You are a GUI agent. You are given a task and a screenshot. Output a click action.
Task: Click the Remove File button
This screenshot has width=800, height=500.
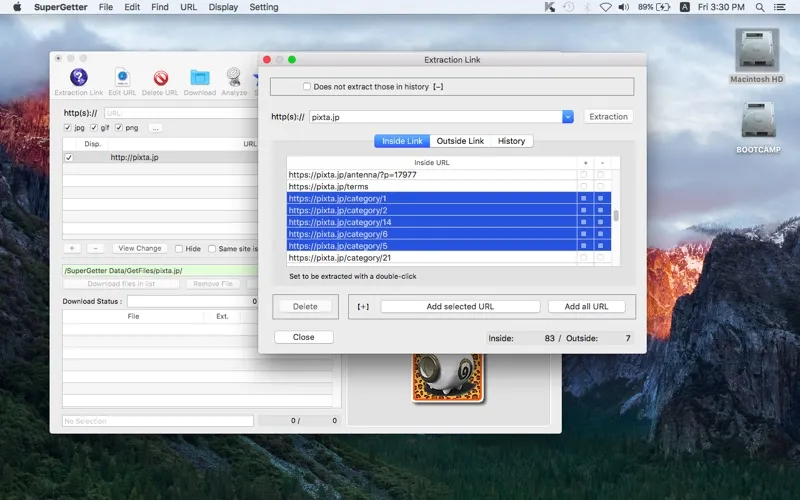click(x=213, y=284)
